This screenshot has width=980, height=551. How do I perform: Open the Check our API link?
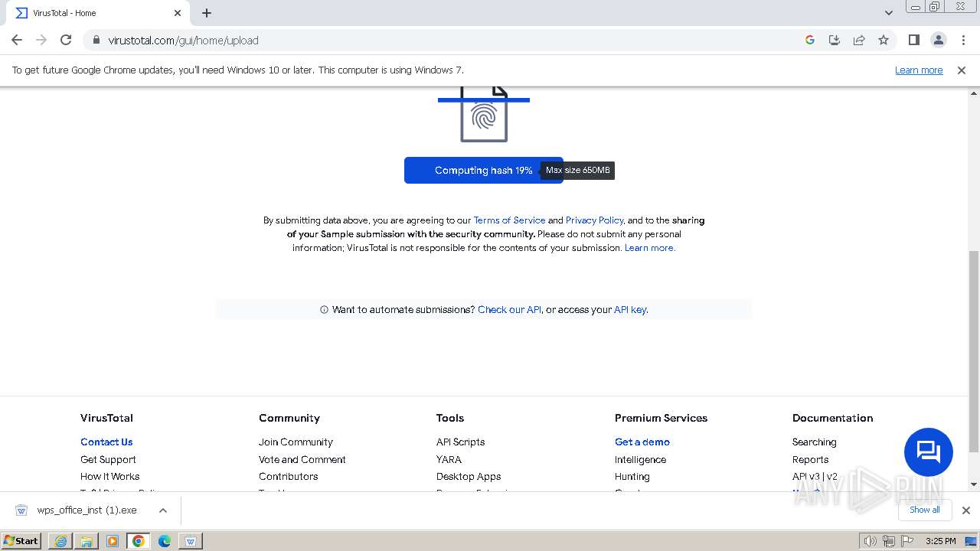pyautogui.click(x=509, y=310)
